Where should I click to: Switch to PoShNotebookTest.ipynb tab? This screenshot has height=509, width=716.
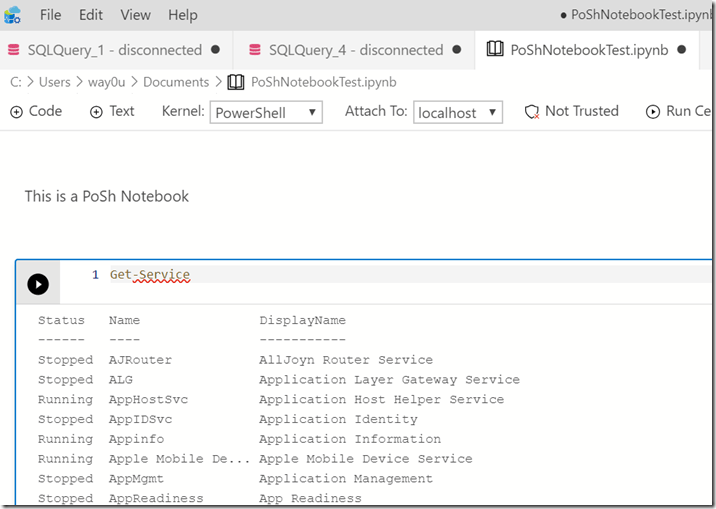589,50
